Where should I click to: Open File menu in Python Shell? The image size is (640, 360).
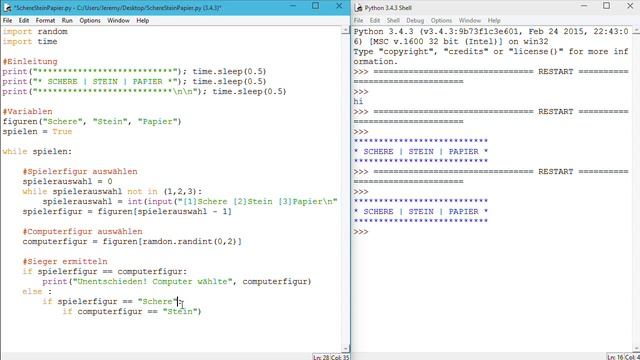358,20
